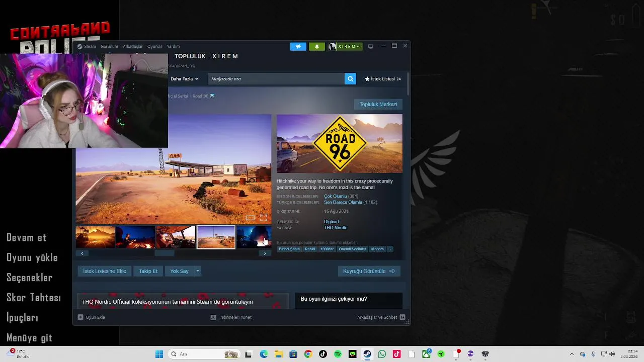Image resolution: width=644 pixels, height=362 pixels.
Task: Open dropdown arrow next to Yok Say
Action: click(198, 271)
